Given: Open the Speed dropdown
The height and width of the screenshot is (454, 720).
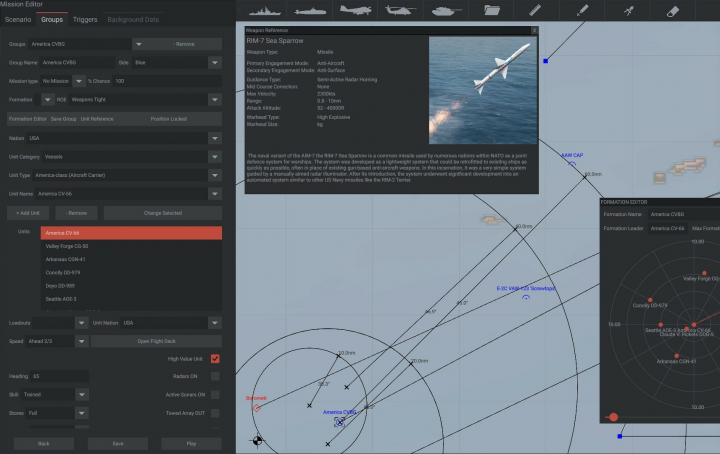Looking at the screenshot, I should tap(82, 341).
